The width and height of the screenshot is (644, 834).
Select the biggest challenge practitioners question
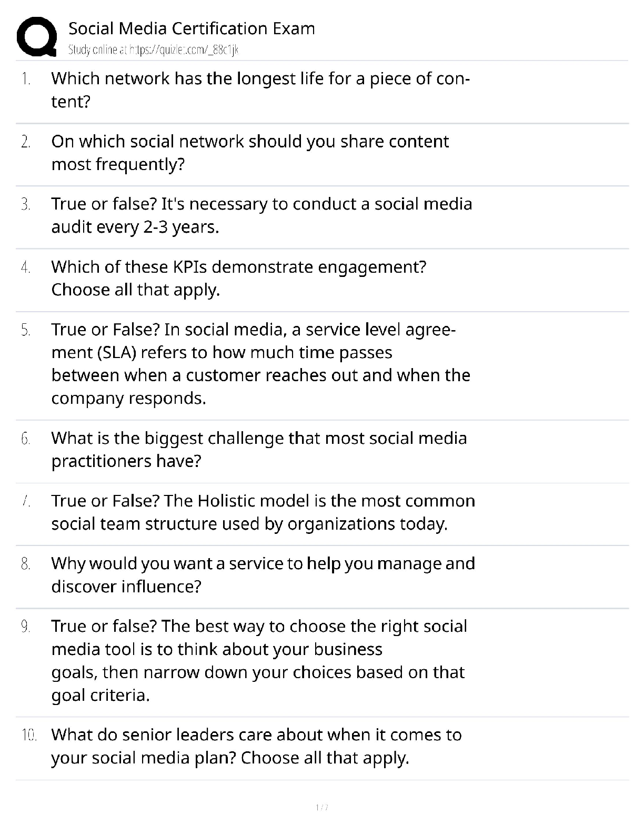click(259, 450)
